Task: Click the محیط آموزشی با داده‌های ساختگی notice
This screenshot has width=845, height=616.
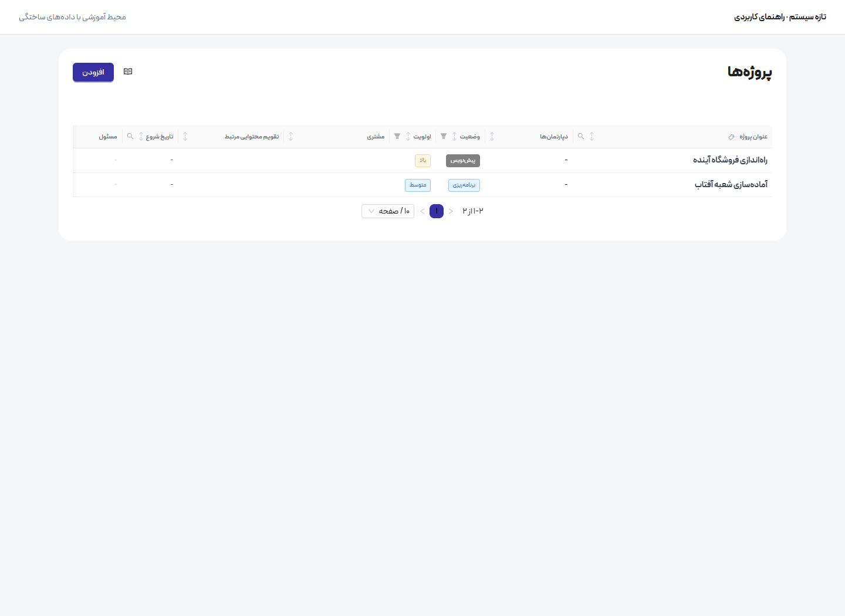Action: 72,17
